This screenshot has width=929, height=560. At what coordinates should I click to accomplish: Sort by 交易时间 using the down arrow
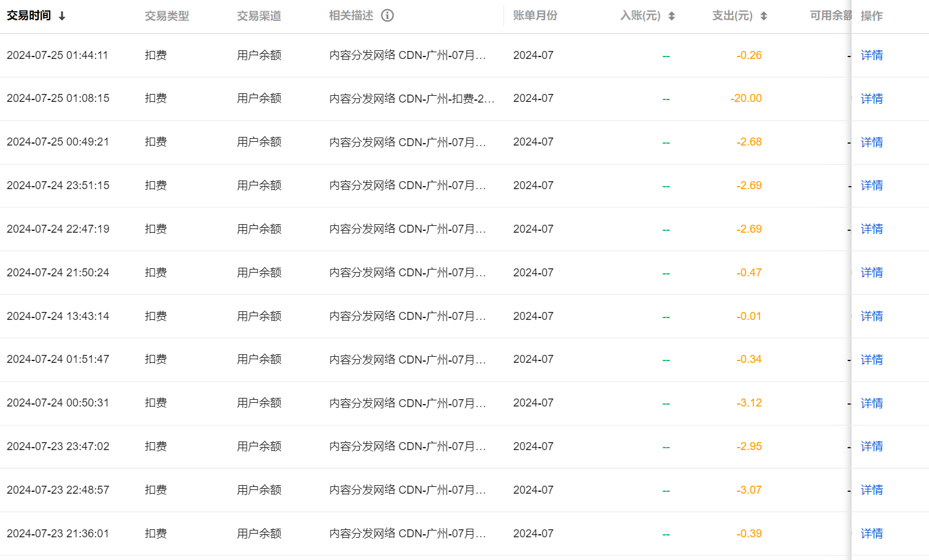[62, 17]
